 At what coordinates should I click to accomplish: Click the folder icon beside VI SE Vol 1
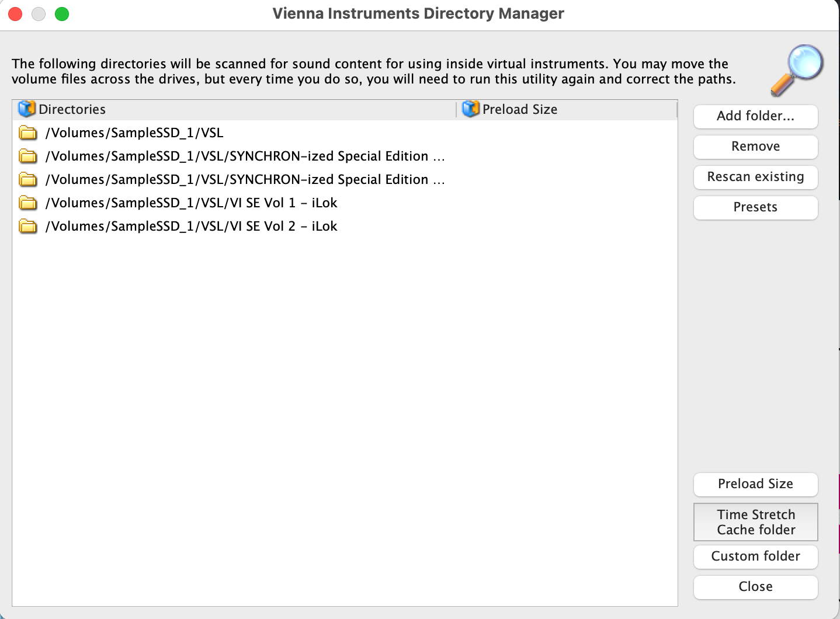[27, 203]
